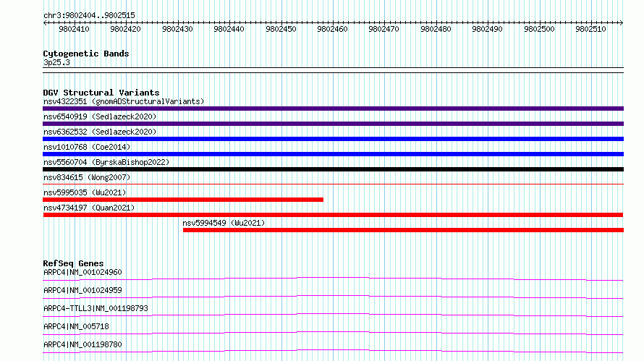Select the black bar under nsv5560704
Screen dimensions: 644x361
(333, 169)
